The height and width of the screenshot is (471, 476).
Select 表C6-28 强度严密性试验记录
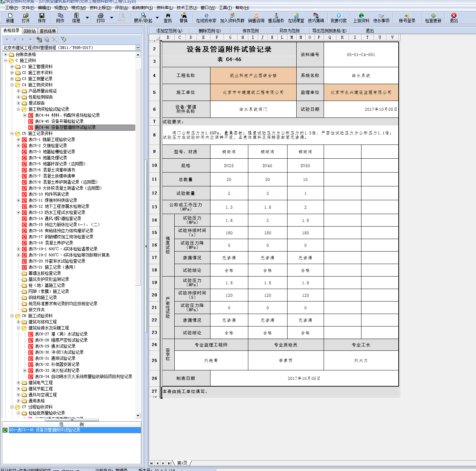tap(61, 340)
